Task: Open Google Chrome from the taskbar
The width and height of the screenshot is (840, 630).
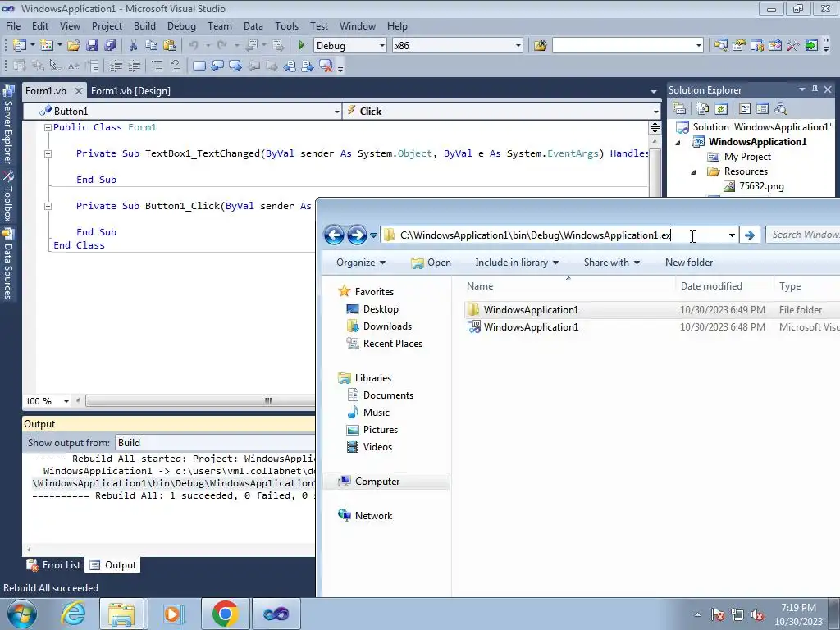Action: pyautogui.click(x=225, y=614)
